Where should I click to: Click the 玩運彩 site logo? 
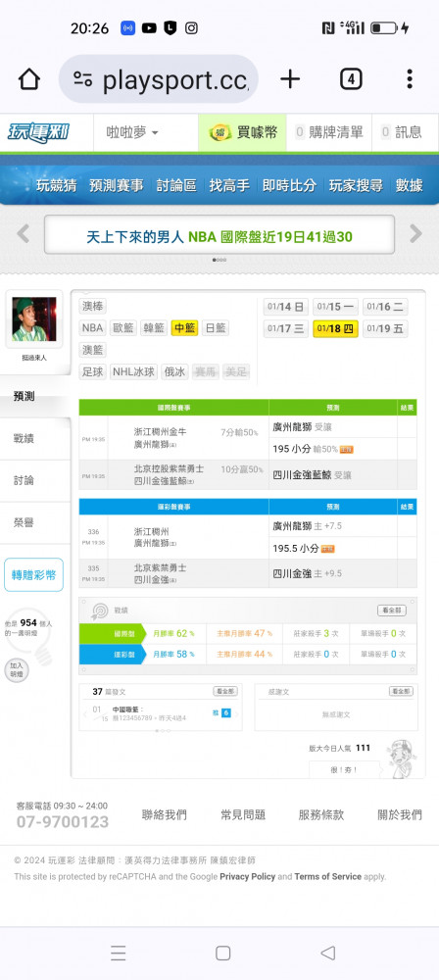[38, 132]
